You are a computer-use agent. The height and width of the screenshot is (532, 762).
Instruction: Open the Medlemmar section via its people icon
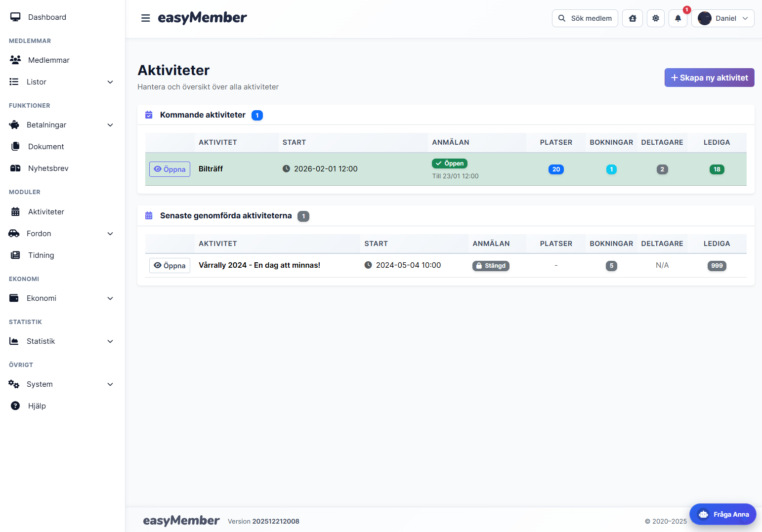pos(15,60)
